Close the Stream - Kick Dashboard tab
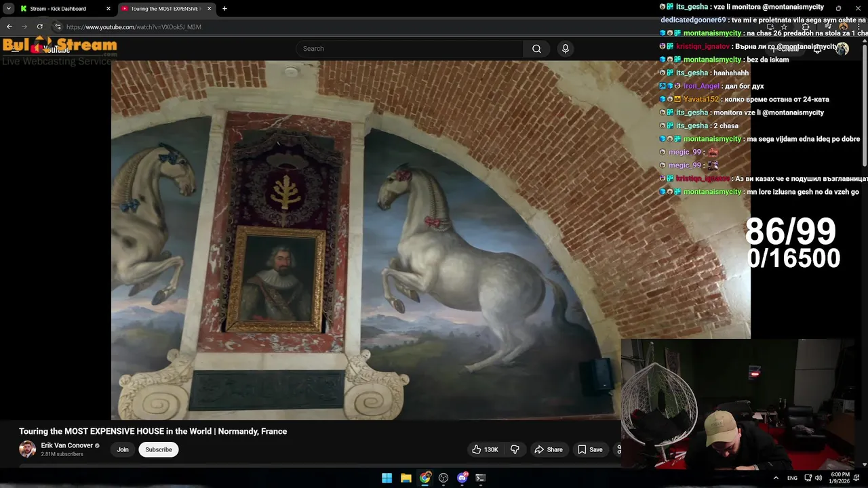 [108, 9]
